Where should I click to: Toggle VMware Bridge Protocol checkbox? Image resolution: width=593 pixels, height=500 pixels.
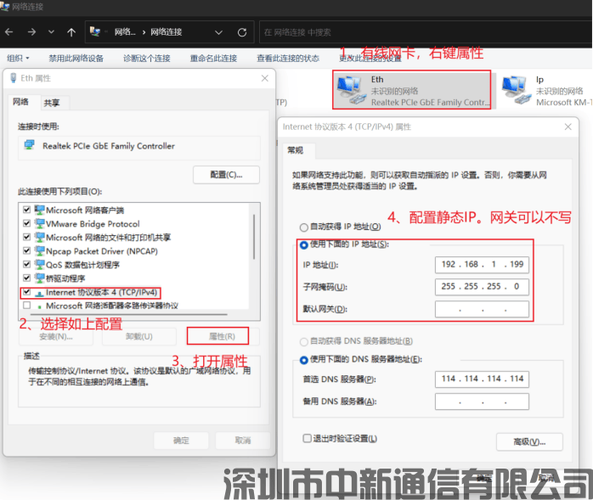click(x=27, y=223)
